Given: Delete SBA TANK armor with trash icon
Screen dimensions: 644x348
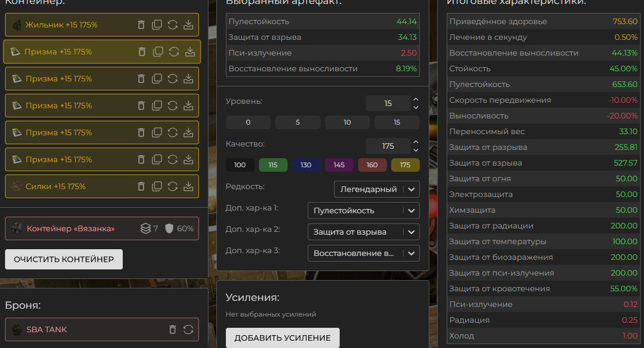Looking at the screenshot, I should (x=173, y=329).
